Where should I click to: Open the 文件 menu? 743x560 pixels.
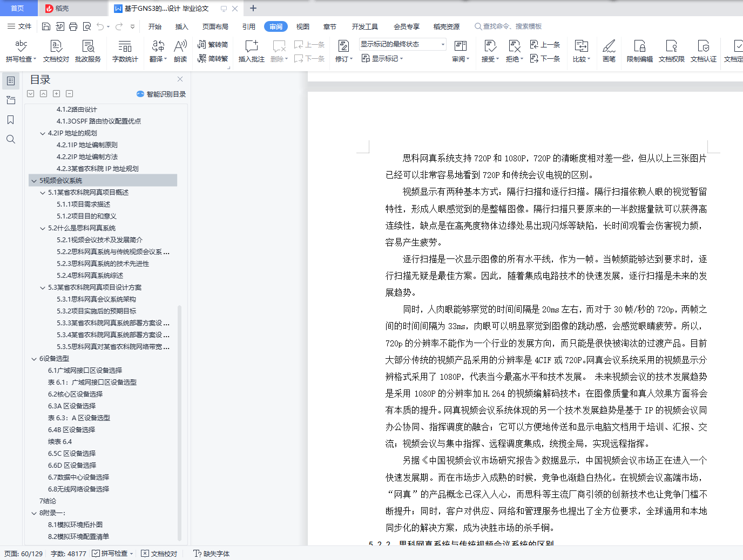pyautogui.click(x=19, y=26)
